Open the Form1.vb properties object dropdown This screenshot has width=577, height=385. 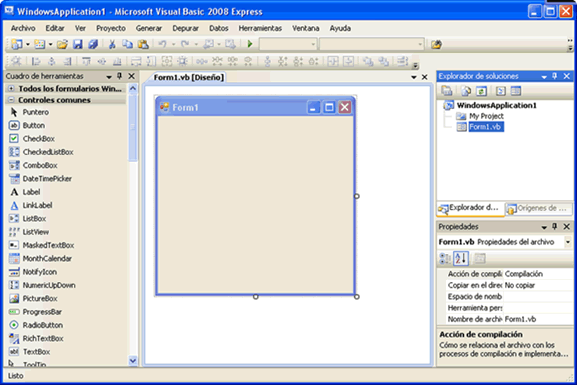tap(567, 242)
